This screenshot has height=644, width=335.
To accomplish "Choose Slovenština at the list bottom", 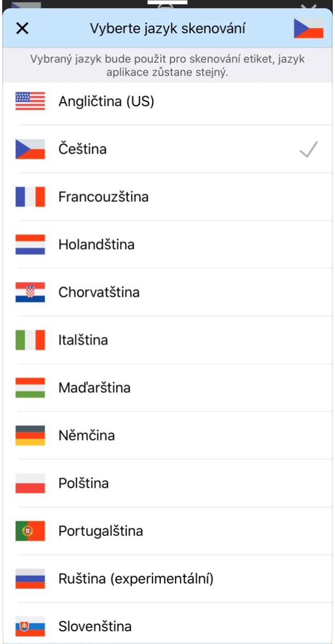I will pyautogui.click(x=95, y=626).
